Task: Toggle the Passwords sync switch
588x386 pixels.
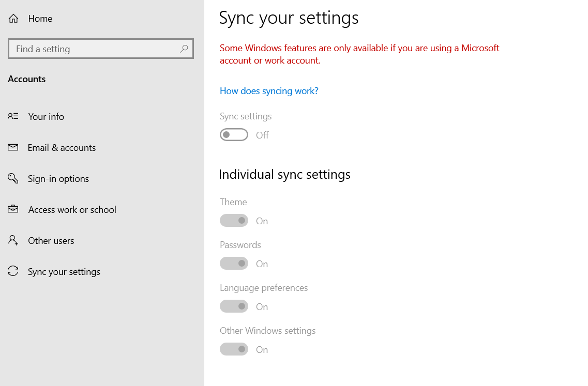Action: click(234, 264)
